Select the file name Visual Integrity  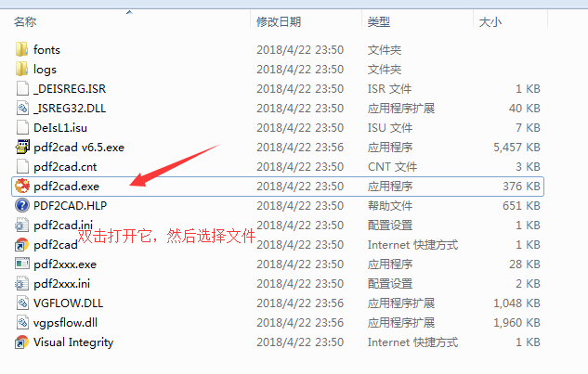(x=73, y=342)
